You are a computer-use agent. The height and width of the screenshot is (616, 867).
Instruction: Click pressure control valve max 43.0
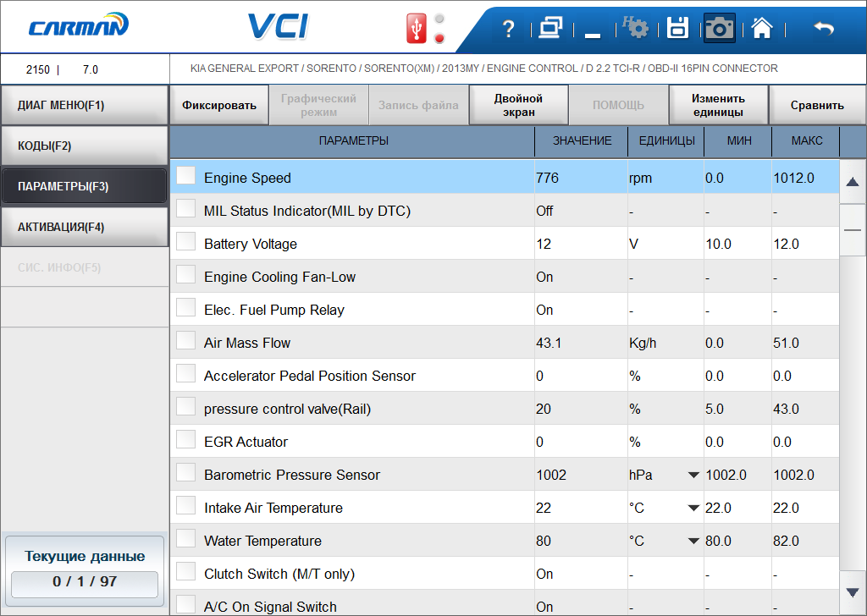click(786, 409)
